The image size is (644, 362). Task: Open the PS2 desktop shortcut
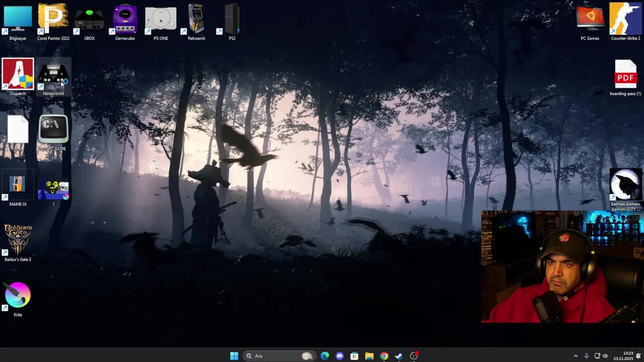tap(232, 21)
